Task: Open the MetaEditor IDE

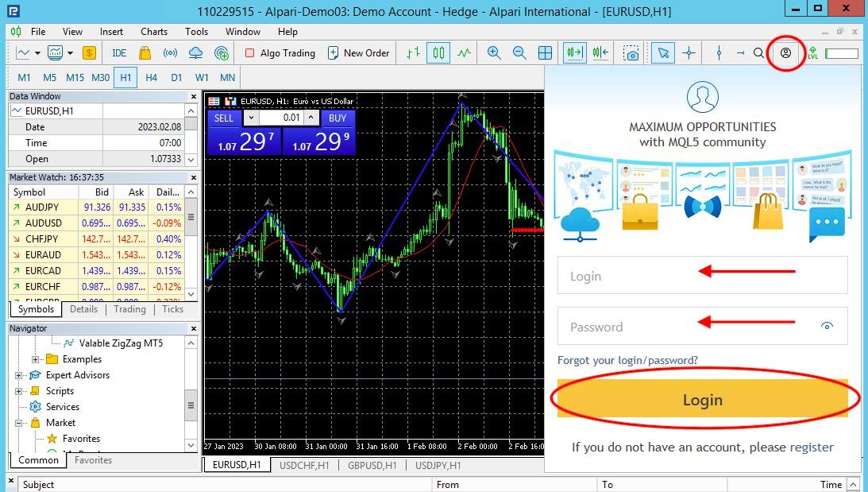Action: point(119,53)
